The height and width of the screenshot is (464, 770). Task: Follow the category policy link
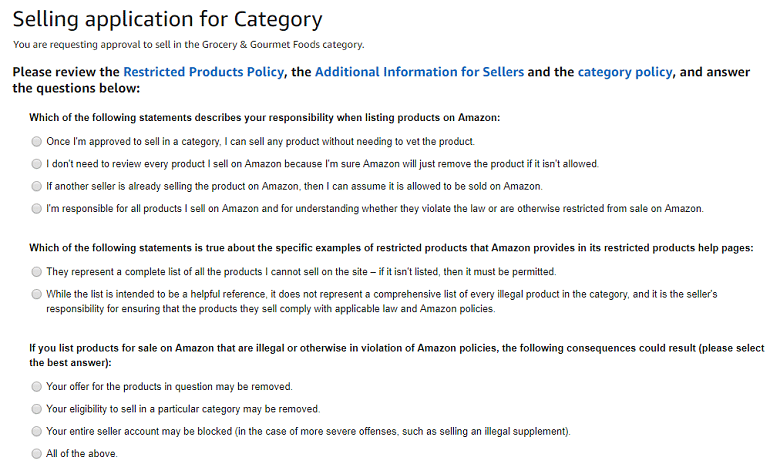[625, 72]
